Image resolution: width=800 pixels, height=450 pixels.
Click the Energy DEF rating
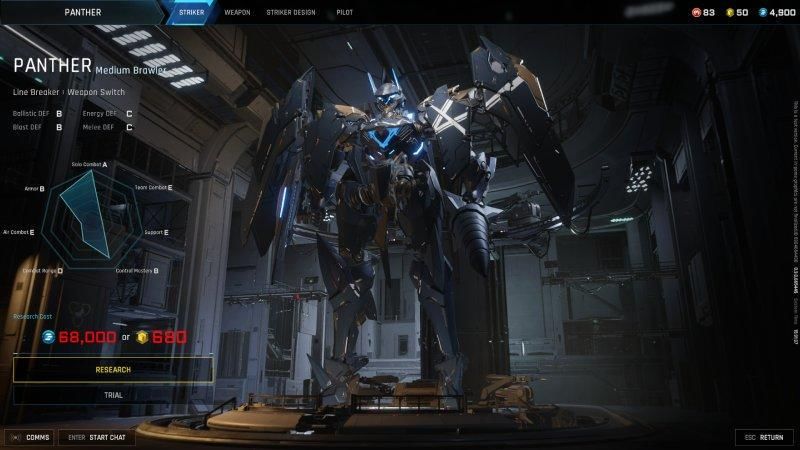click(x=129, y=113)
